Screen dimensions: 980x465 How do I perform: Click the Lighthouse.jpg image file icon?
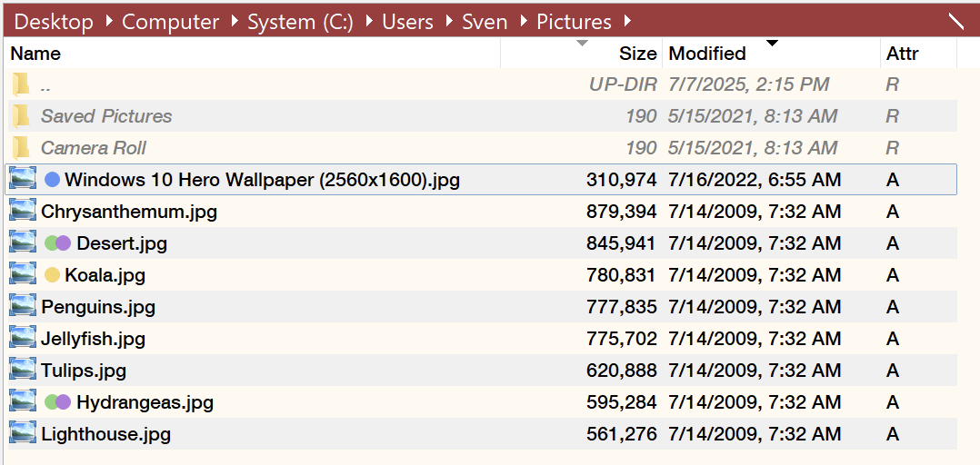23,434
